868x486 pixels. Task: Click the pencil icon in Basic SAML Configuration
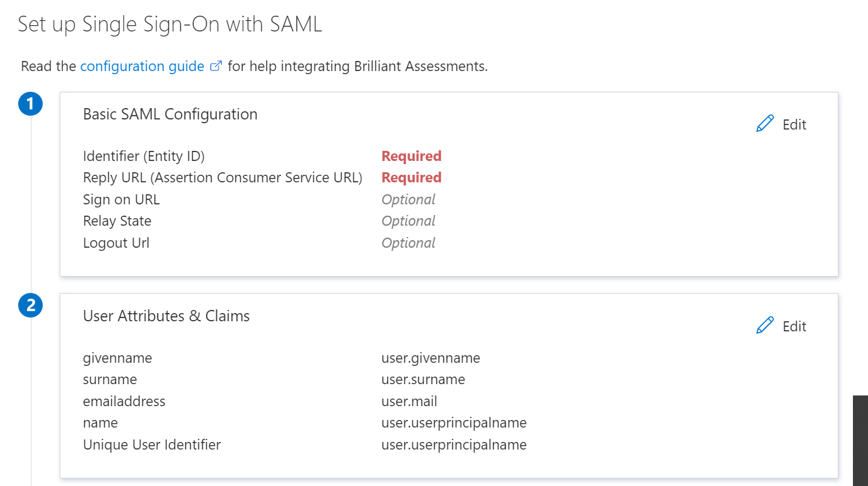pos(765,124)
